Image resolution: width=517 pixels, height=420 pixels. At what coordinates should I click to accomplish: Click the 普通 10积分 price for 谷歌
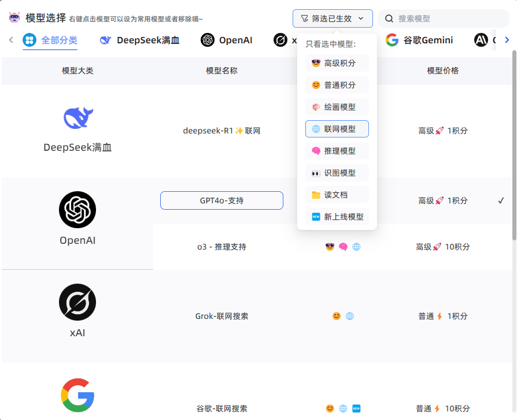coord(443,408)
